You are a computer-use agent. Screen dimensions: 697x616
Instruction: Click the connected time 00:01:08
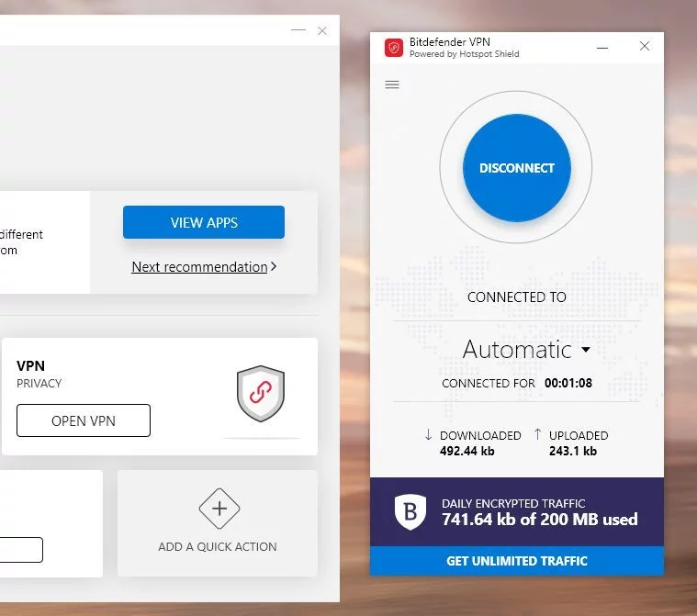pyautogui.click(x=568, y=383)
